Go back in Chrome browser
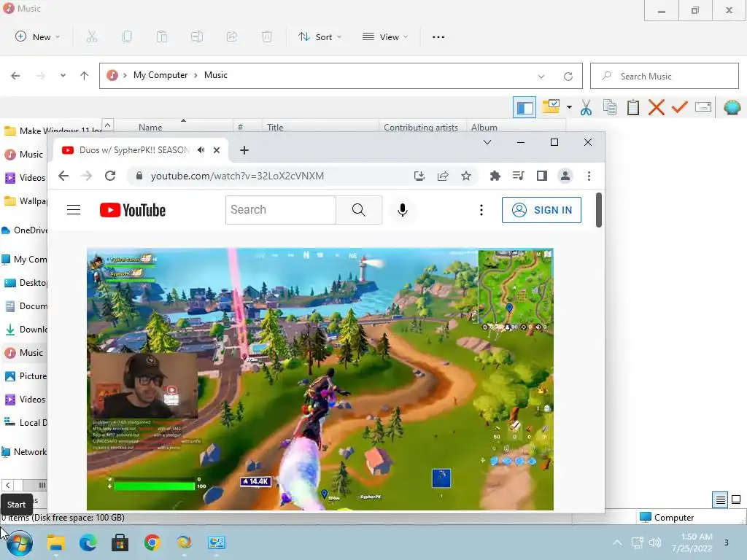The image size is (747, 560). (x=63, y=176)
